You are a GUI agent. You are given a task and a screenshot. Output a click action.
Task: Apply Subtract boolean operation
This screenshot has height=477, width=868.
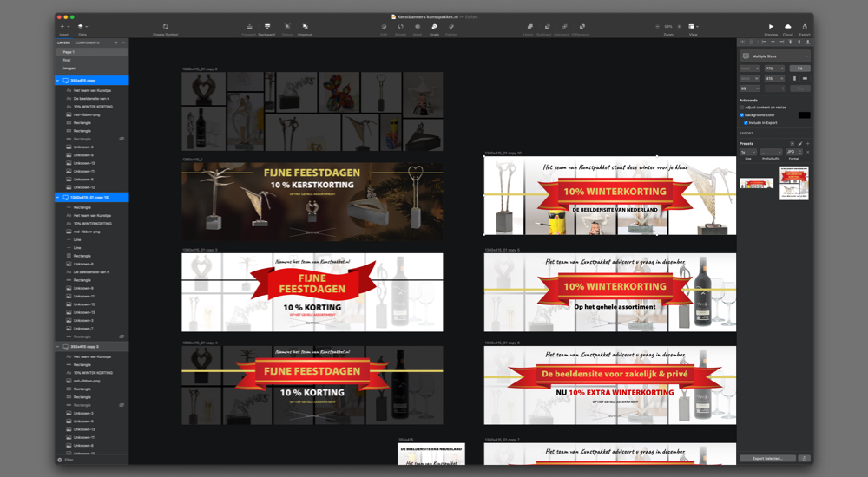548,27
